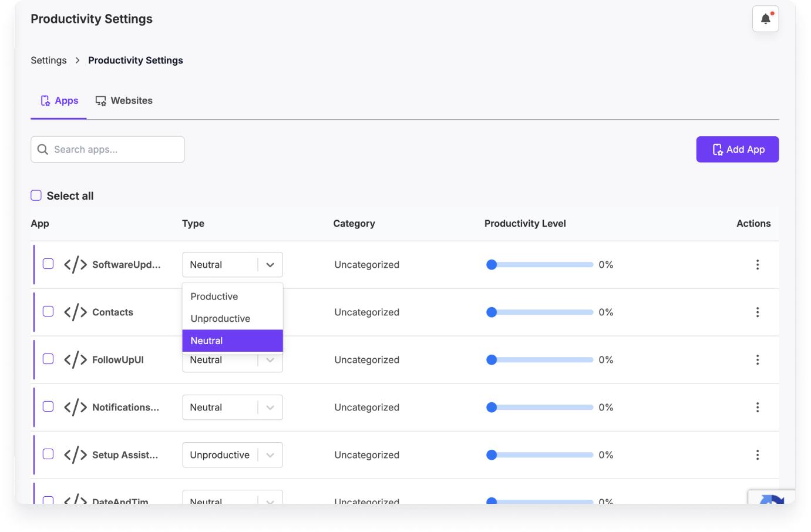Expand the Notifications type dropdown
Image resolution: width=811 pixels, height=532 pixels.
pyautogui.click(x=270, y=408)
